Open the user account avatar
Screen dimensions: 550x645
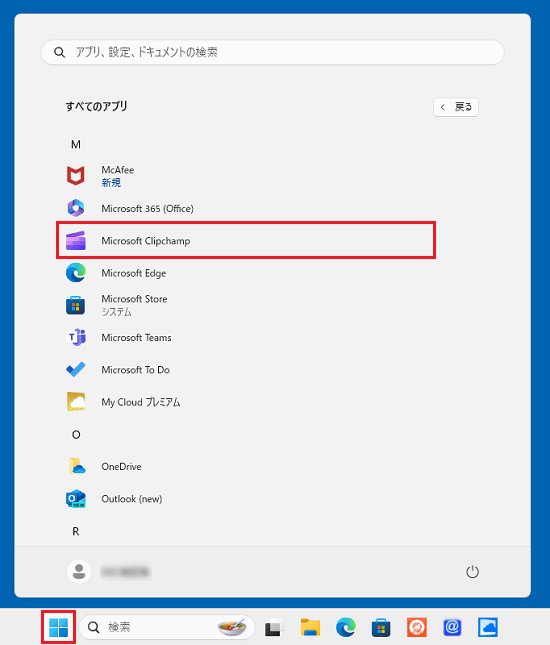coord(79,571)
